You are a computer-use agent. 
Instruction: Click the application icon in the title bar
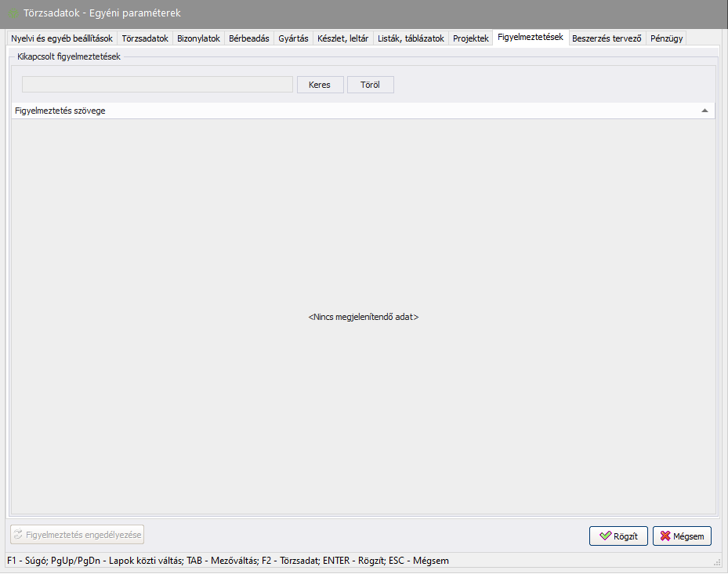[x=13, y=13]
